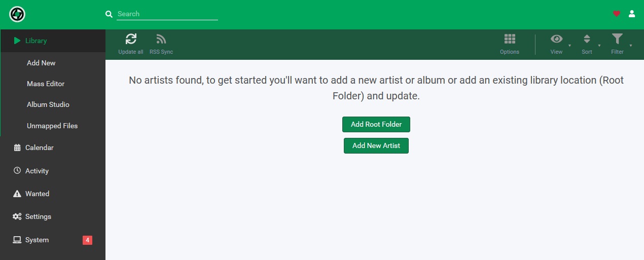Click the Add New Artist button

click(x=376, y=145)
